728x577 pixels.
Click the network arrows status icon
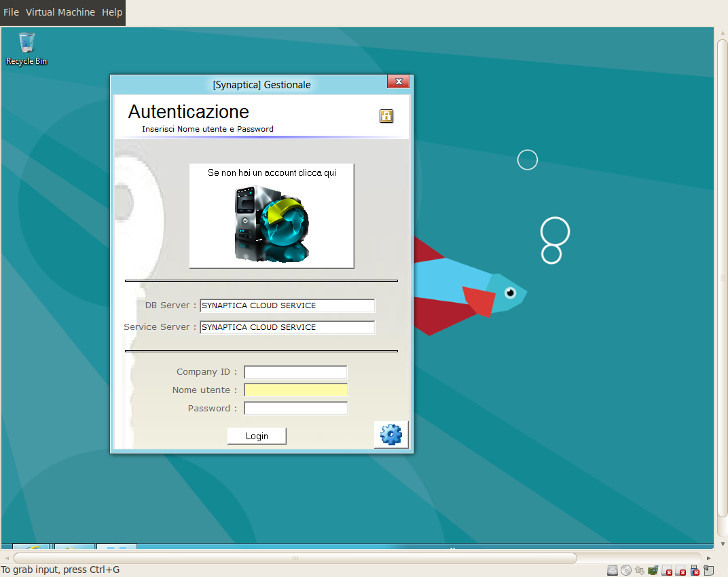point(639,570)
